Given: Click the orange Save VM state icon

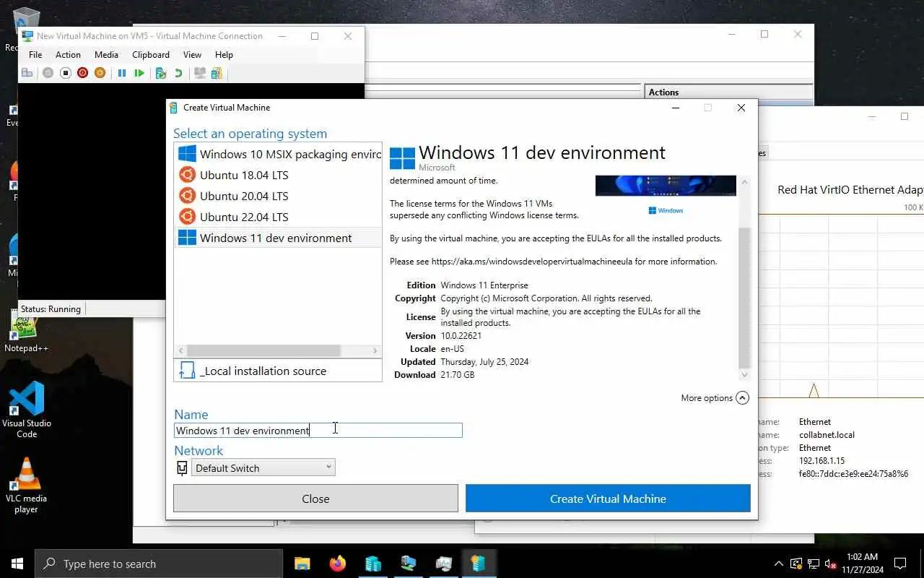Looking at the screenshot, I should point(100,73).
